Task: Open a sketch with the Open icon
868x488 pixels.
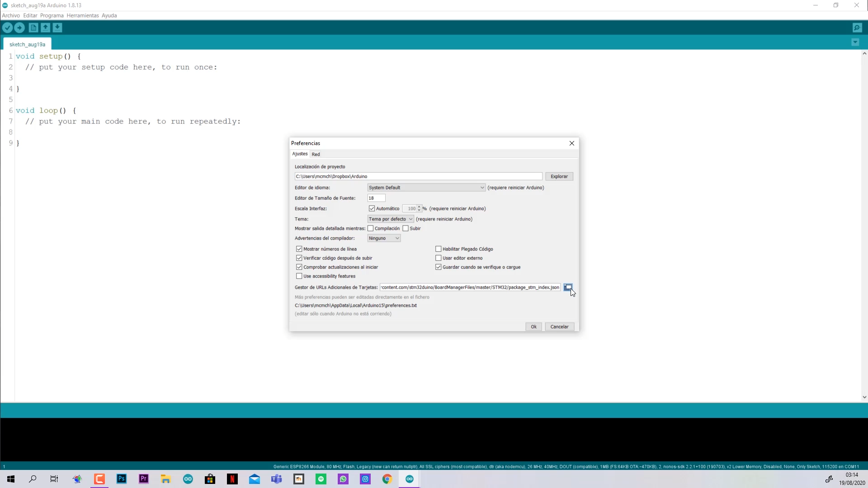Action: click(x=45, y=28)
